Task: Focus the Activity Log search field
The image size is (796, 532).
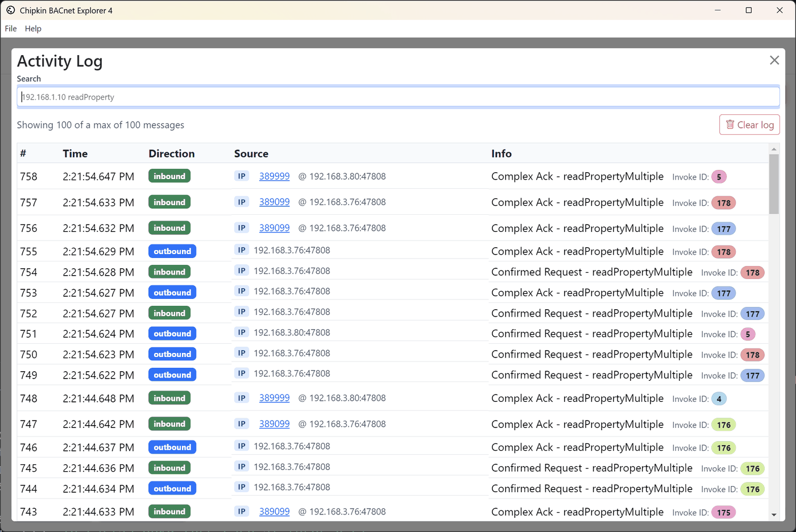Action: coord(398,97)
